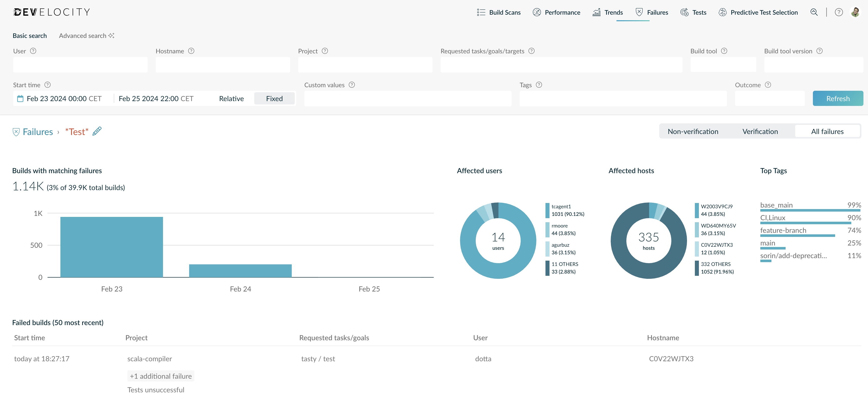
Task: Show only Non-verification failures
Action: (693, 131)
